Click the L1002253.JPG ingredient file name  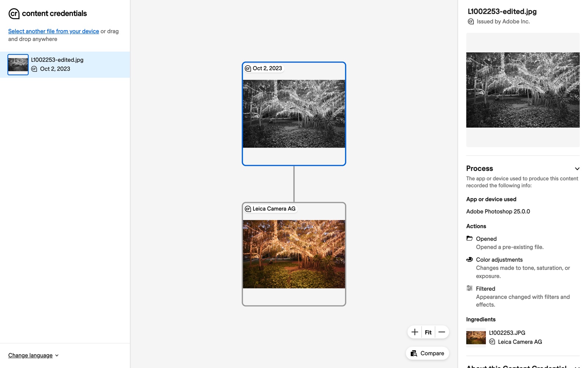click(507, 333)
